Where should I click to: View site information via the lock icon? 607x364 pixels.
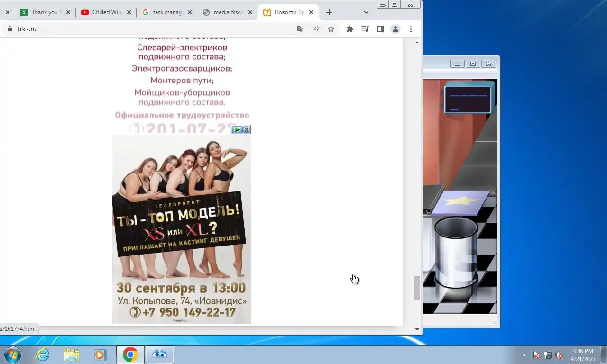click(9, 29)
